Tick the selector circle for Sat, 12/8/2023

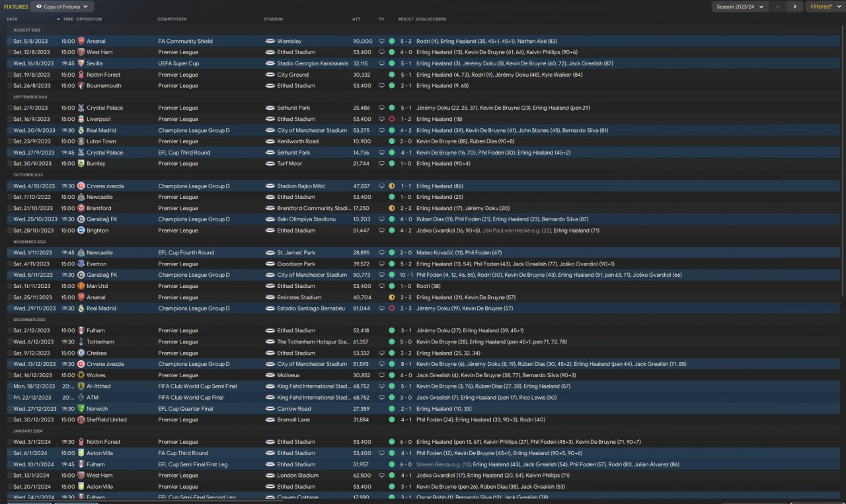10,52
